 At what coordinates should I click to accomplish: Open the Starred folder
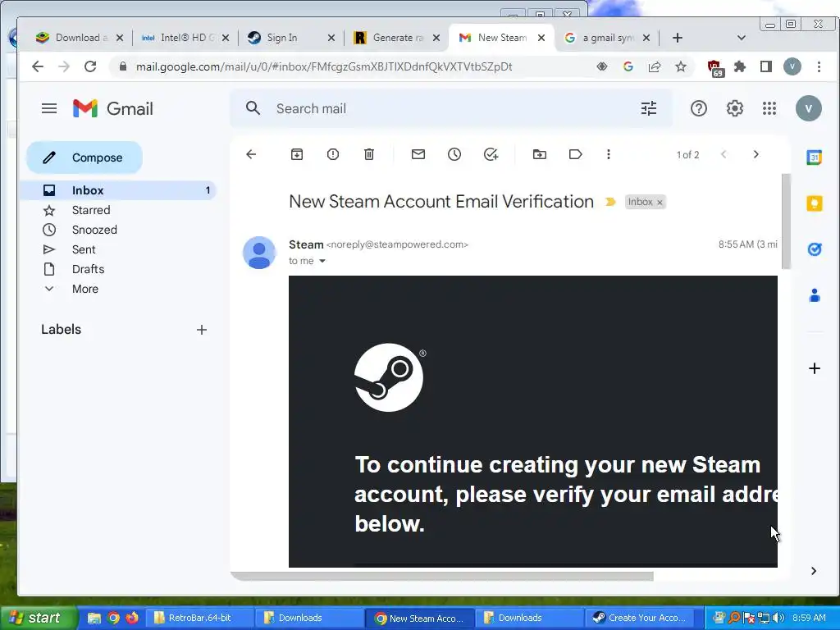[90, 210]
